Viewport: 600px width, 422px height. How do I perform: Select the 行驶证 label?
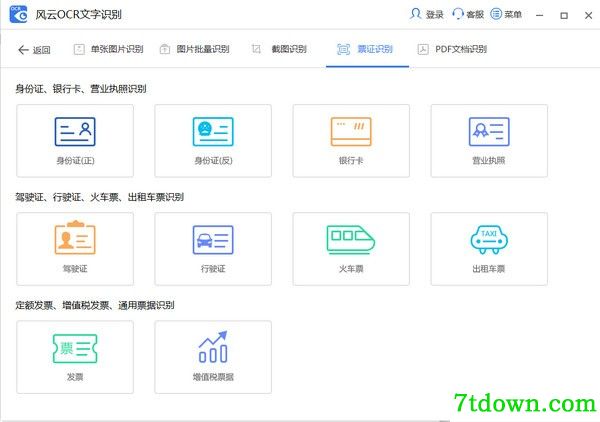coord(213,269)
